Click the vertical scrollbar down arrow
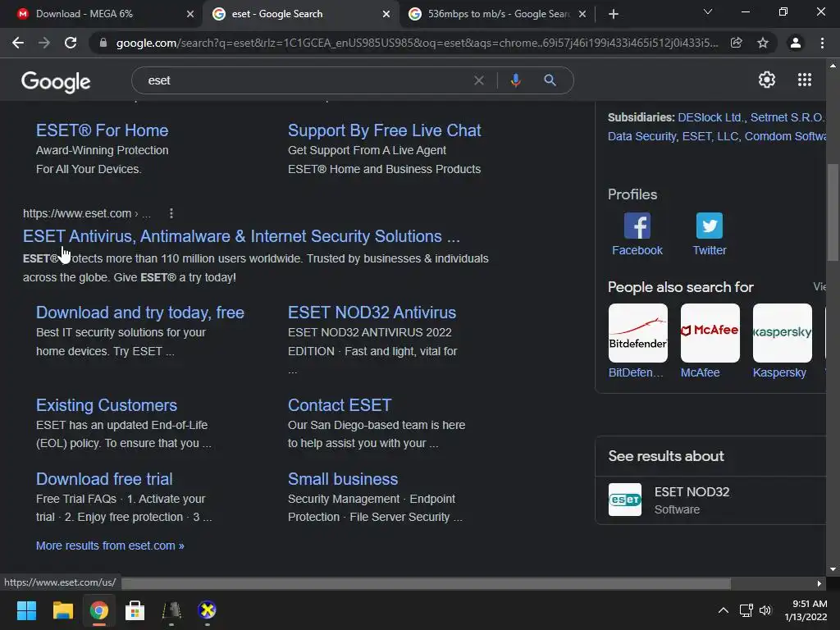Image resolution: width=840 pixels, height=630 pixels. 833,569
